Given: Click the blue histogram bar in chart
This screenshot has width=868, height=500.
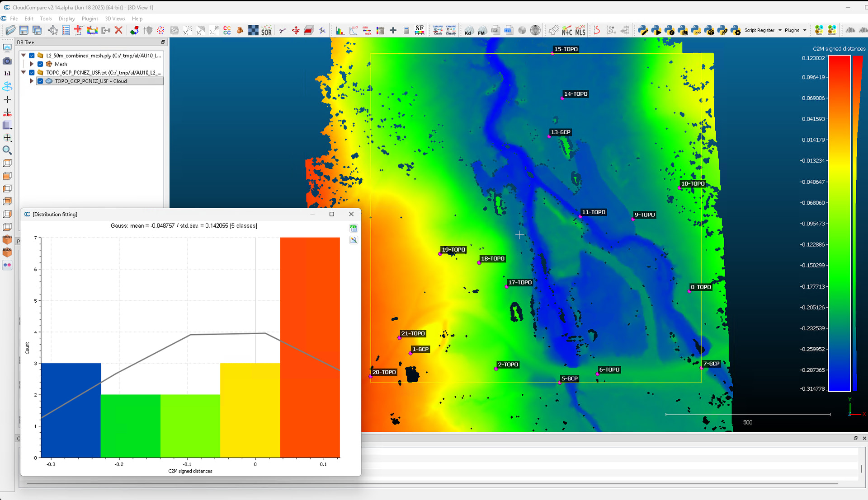Looking at the screenshot, I should (x=71, y=410).
